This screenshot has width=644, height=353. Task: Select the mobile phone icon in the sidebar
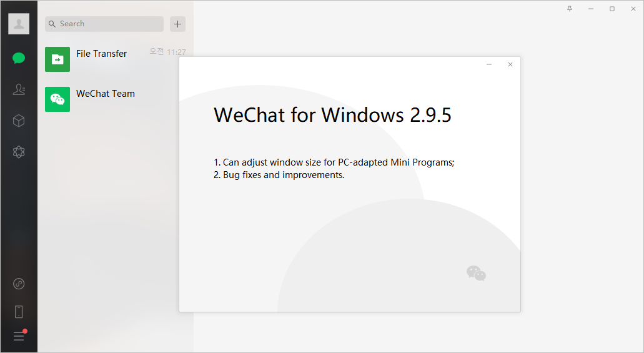[x=19, y=312]
